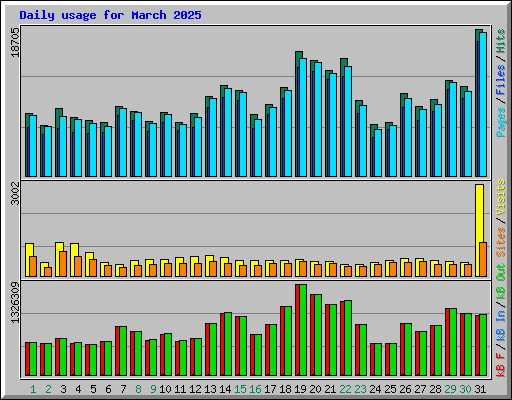Click day 9 on the x-axis
Screen dimensions: 512x400
(153, 389)
